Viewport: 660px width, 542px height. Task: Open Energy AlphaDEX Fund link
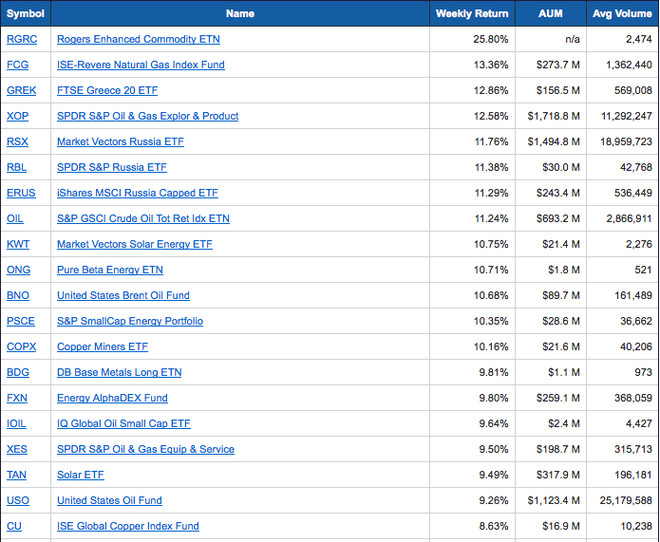[112, 398]
